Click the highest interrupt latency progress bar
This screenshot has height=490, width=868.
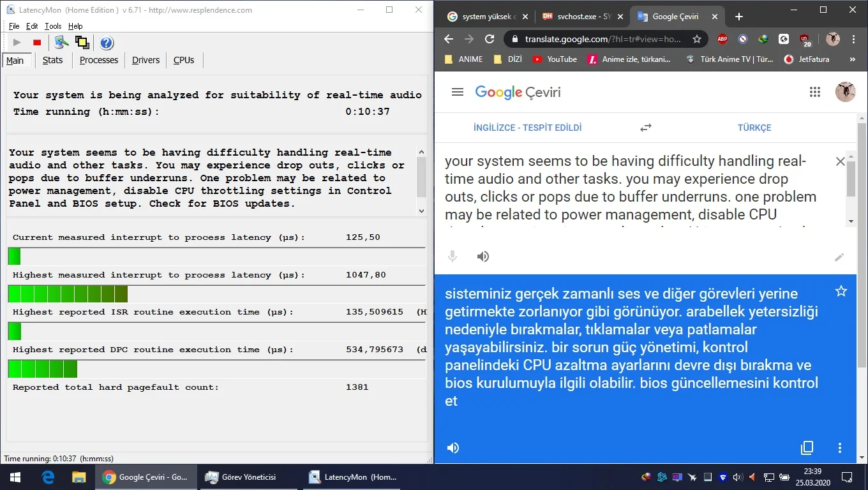click(x=216, y=293)
